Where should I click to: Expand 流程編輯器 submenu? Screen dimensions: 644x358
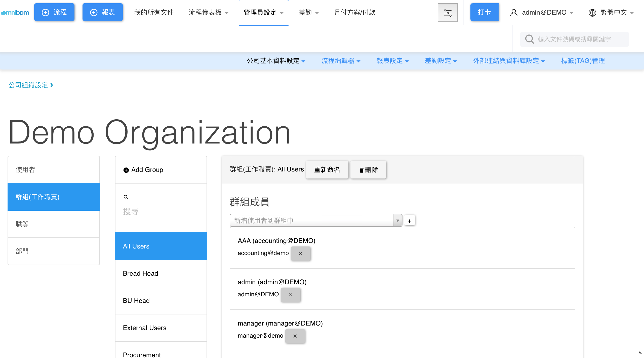pyautogui.click(x=341, y=61)
